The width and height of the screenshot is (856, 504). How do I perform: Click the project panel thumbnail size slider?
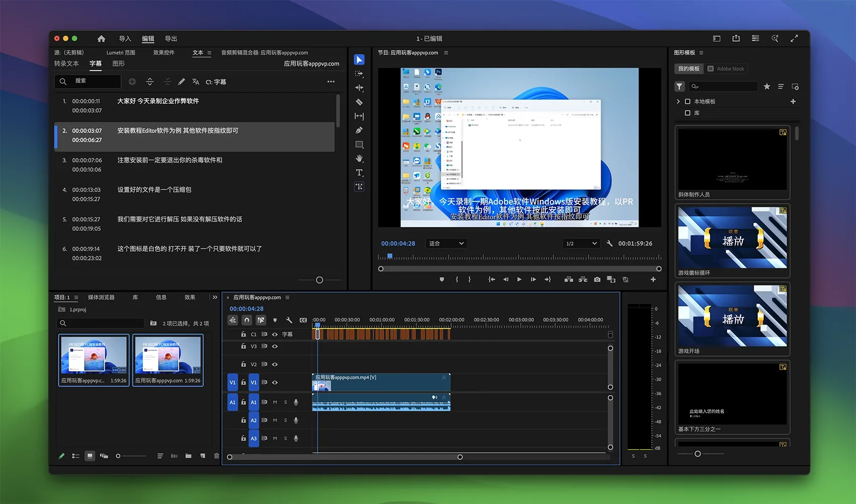(x=118, y=456)
